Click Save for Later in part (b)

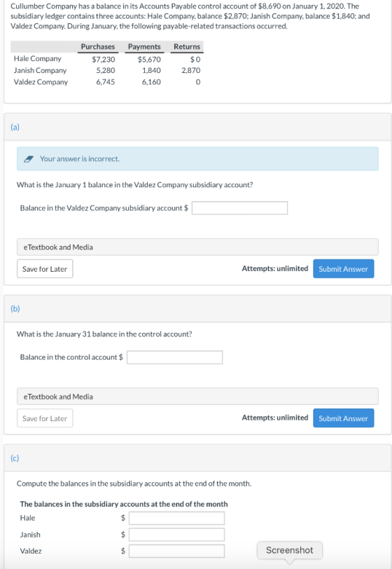point(45,418)
